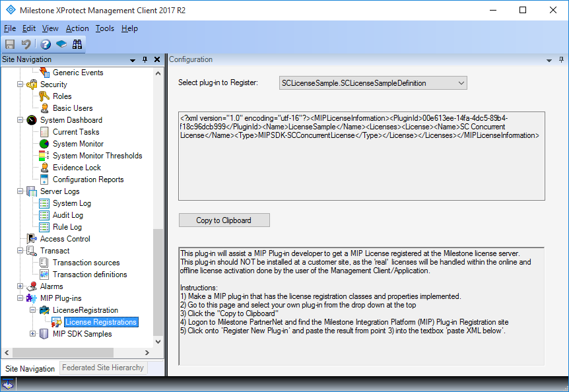
Task: Click the Security keys icon
Action: (x=32, y=84)
